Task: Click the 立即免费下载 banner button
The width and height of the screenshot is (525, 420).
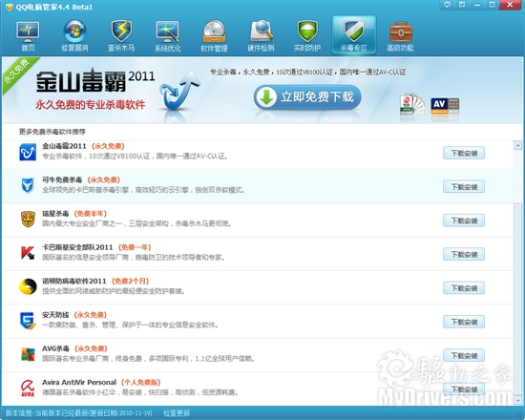Action: point(307,97)
